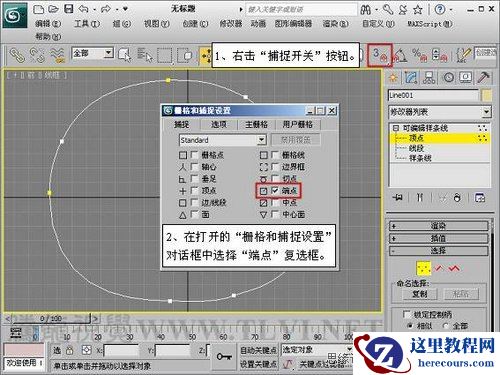
Task: Click the object color swatch beside Line001
Action: [x=487, y=96]
